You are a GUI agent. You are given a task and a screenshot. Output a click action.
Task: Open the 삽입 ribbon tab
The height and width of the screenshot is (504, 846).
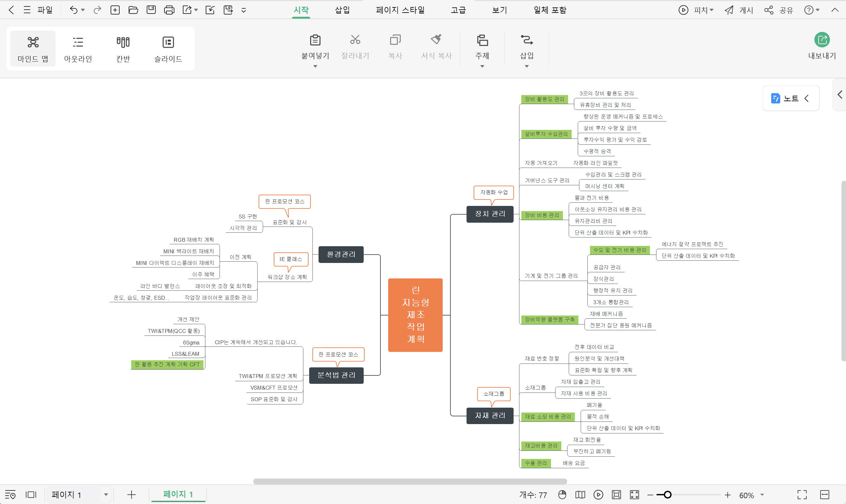pyautogui.click(x=342, y=10)
